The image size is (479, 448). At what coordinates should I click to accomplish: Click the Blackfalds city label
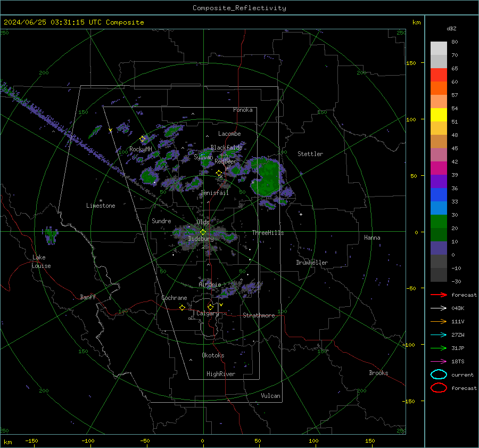[x=226, y=148]
